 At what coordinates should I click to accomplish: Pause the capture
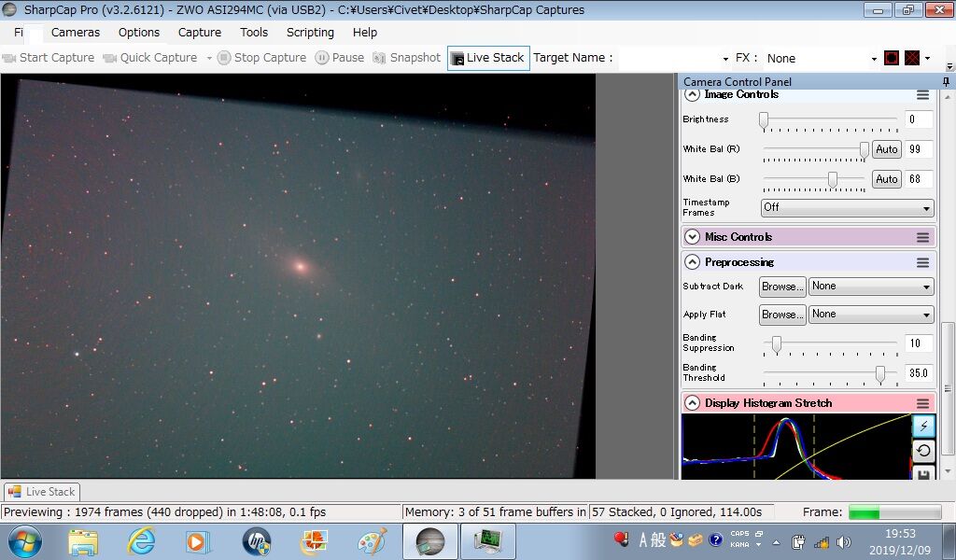(x=340, y=58)
